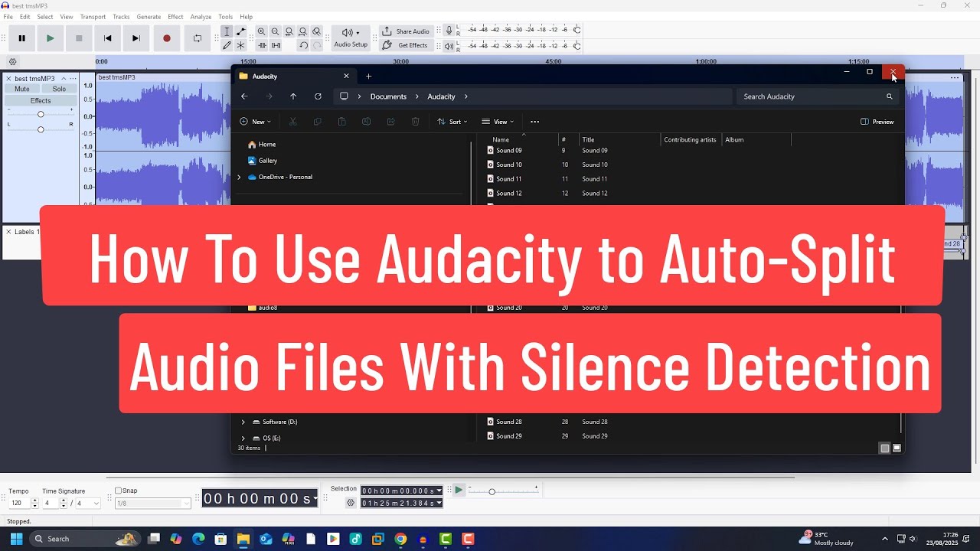Screen dimensions: 980x551
Task: Go back in the File Explorer window
Action: (x=244, y=96)
